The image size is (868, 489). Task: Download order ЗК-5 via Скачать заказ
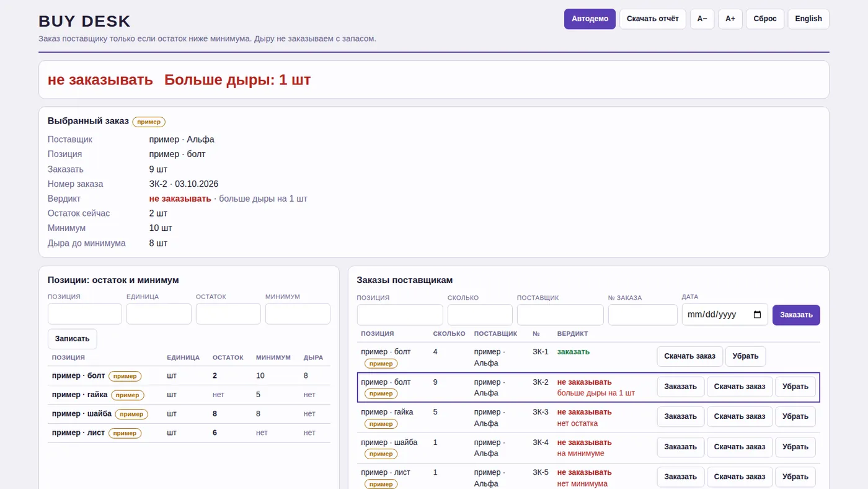pos(740,477)
